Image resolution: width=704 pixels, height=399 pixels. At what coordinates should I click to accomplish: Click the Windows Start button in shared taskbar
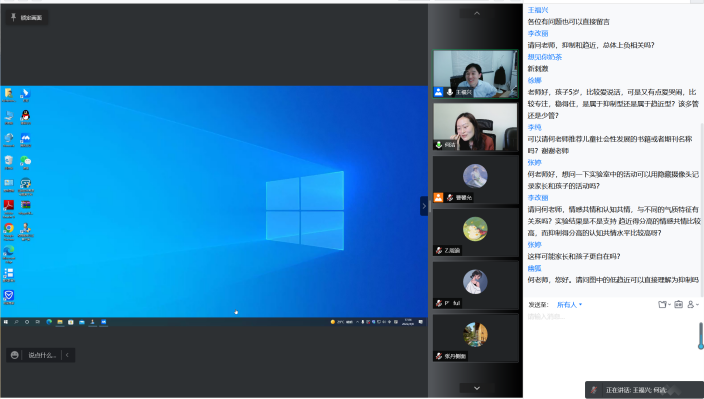6,322
